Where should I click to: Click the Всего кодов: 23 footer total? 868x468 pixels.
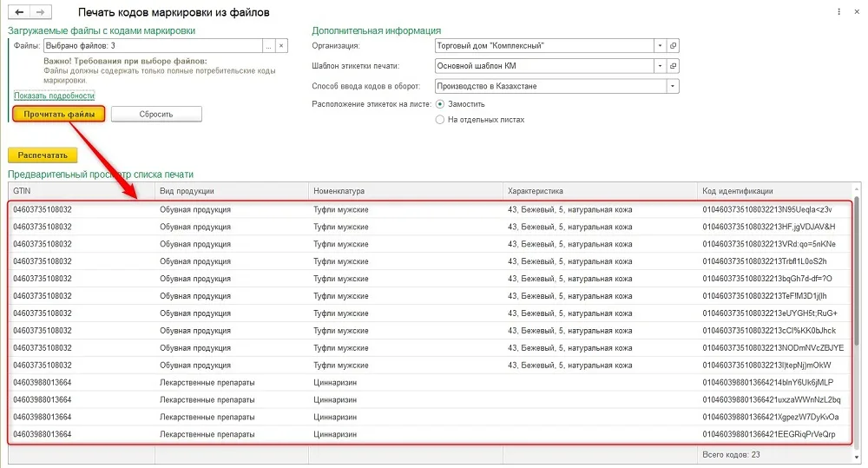click(x=731, y=455)
